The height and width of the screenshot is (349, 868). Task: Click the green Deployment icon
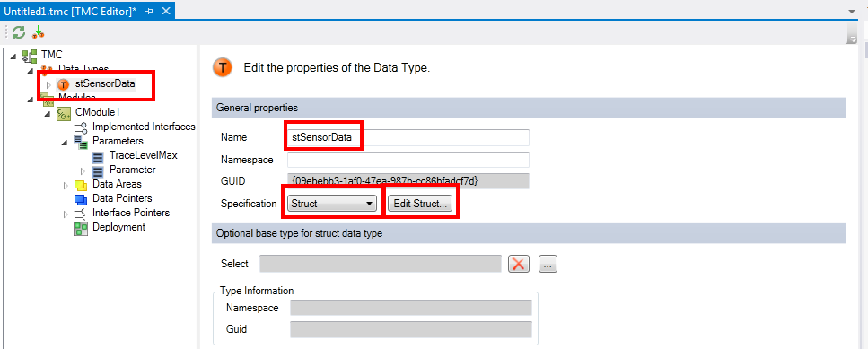click(81, 228)
